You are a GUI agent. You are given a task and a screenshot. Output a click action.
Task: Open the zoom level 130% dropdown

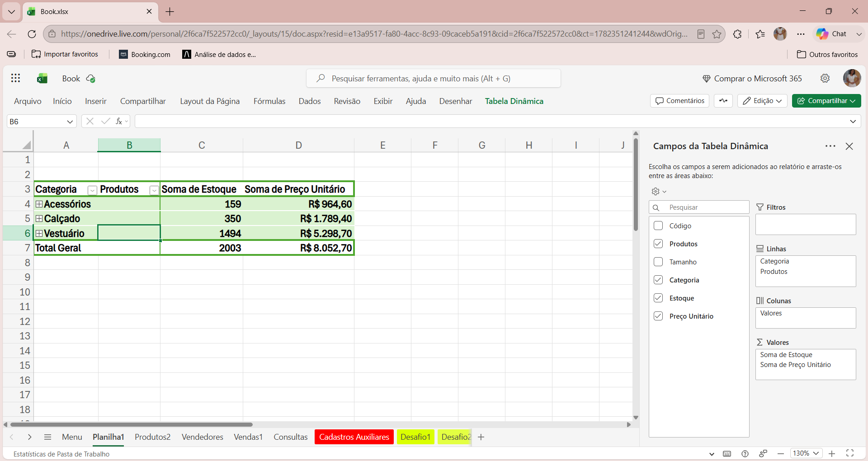point(806,453)
